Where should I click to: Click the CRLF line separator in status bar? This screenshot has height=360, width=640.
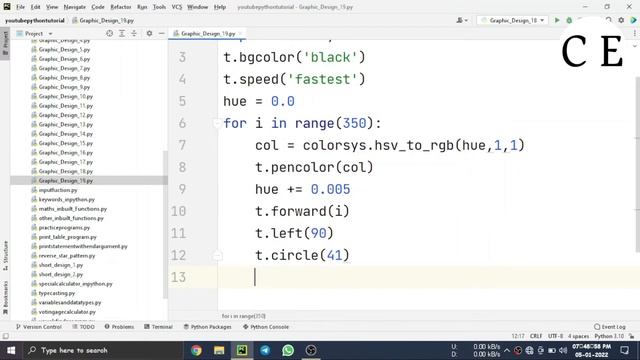click(536, 336)
